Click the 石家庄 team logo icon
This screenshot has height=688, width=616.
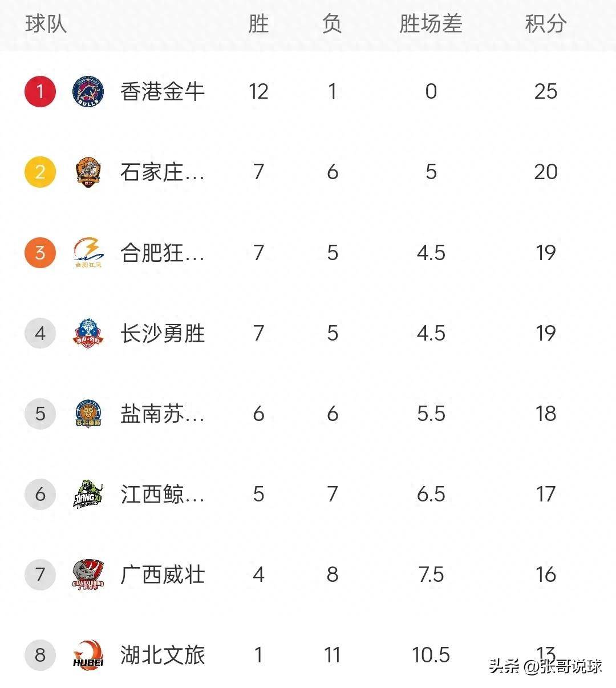(x=88, y=172)
